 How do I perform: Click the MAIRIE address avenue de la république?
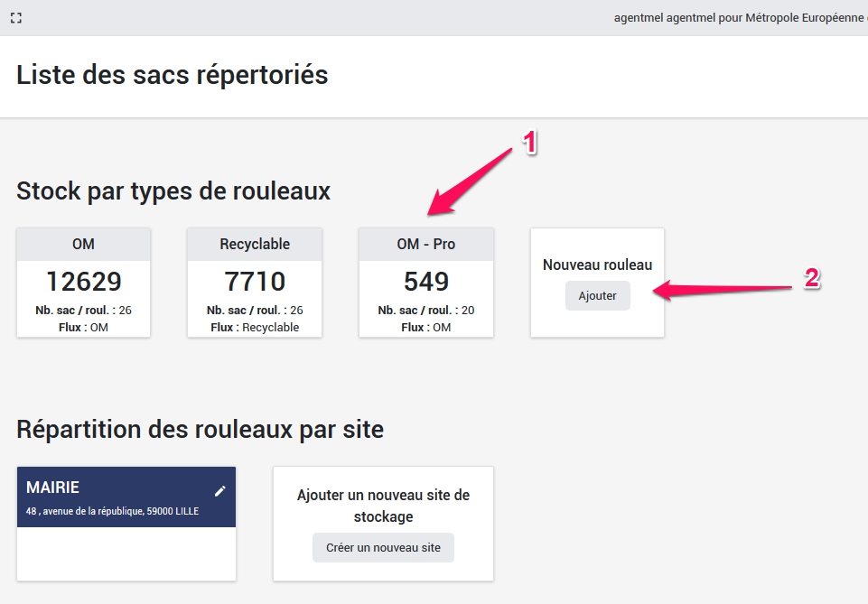click(112, 511)
